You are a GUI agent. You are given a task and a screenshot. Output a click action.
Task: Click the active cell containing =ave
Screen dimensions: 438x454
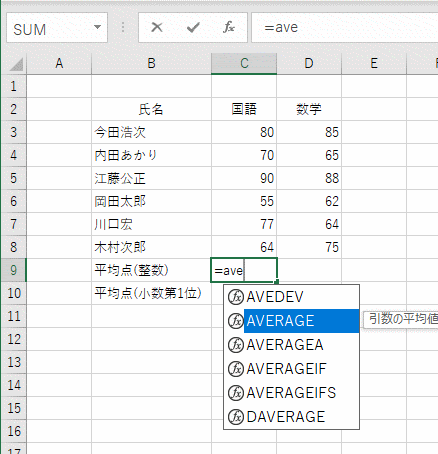coord(244,270)
